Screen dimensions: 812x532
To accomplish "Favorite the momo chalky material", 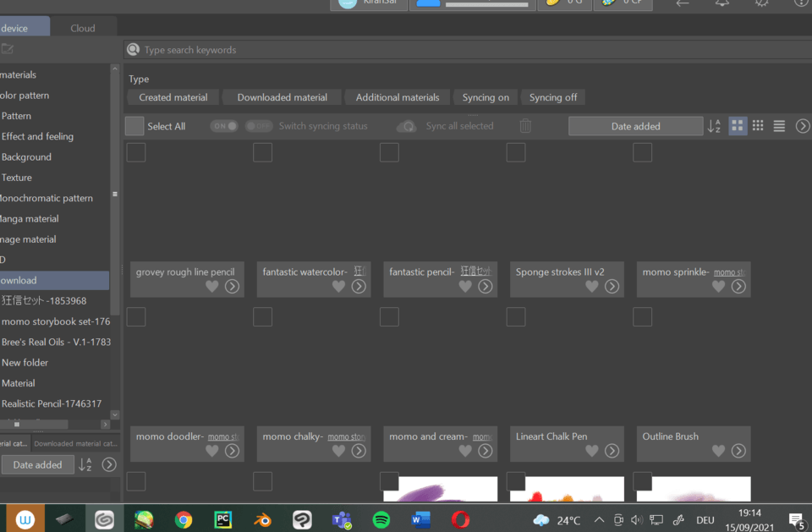I will tap(338, 451).
